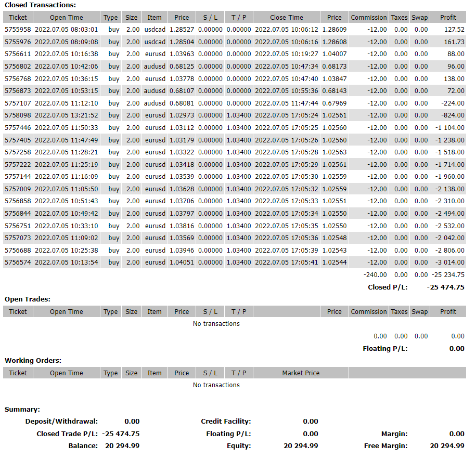This screenshot has height=460, width=476.
Task: Click profit value -824.00
Action: pos(453,115)
